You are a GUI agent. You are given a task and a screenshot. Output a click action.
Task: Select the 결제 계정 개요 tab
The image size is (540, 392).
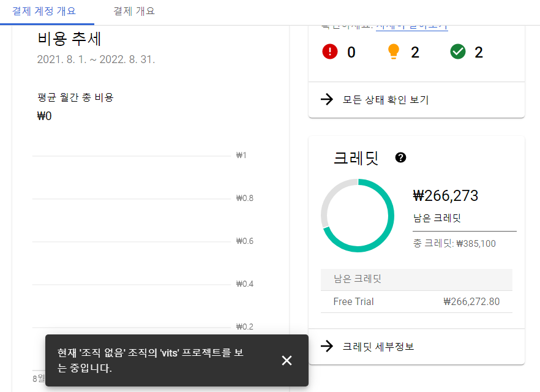pyautogui.click(x=43, y=11)
